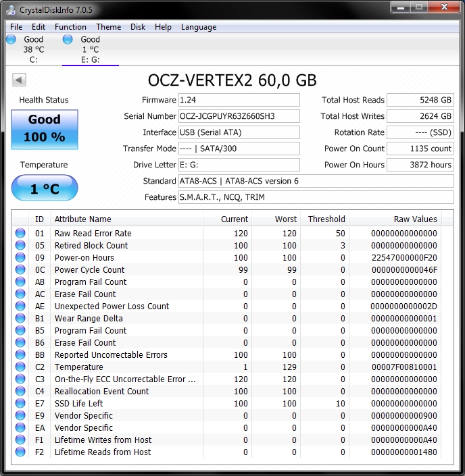The width and height of the screenshot is (465, 476).
Task: Click the Drive Letter field E: G:
Action: tap(239, 165)
